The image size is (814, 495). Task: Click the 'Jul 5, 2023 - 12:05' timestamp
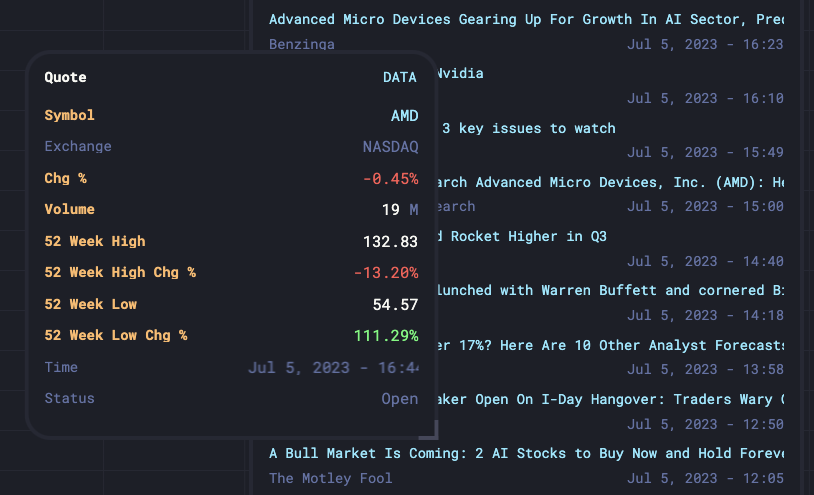pyautogui.click(x=705, y=478)
